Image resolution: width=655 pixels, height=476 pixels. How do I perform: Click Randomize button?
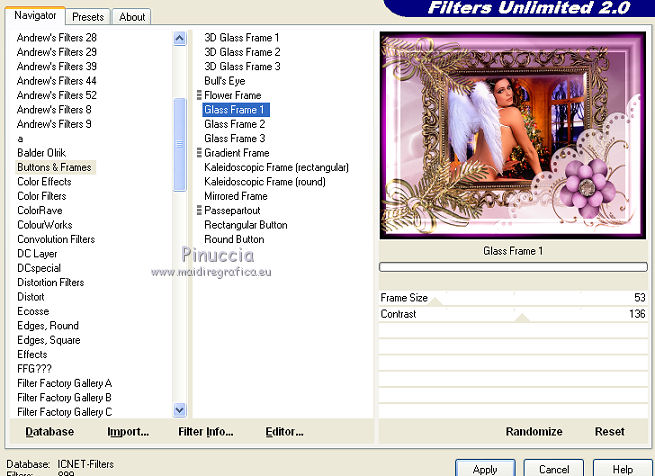click(534, 432)
